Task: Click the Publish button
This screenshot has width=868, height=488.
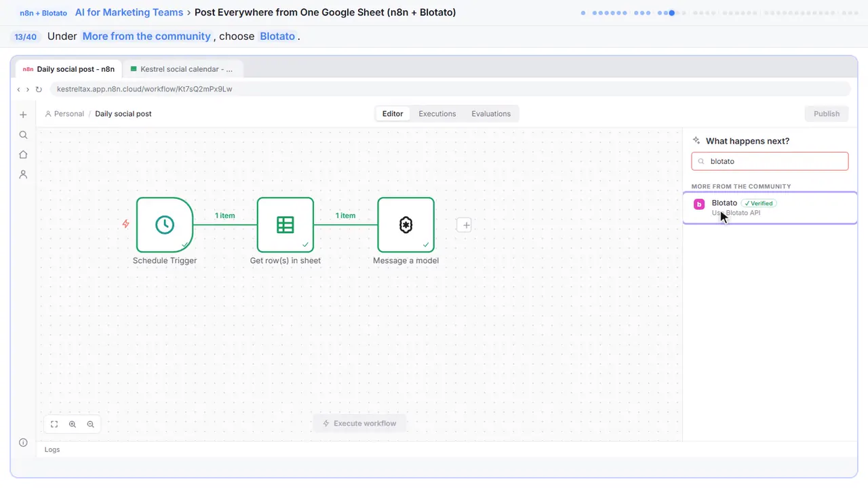Action: click(827, 114)
